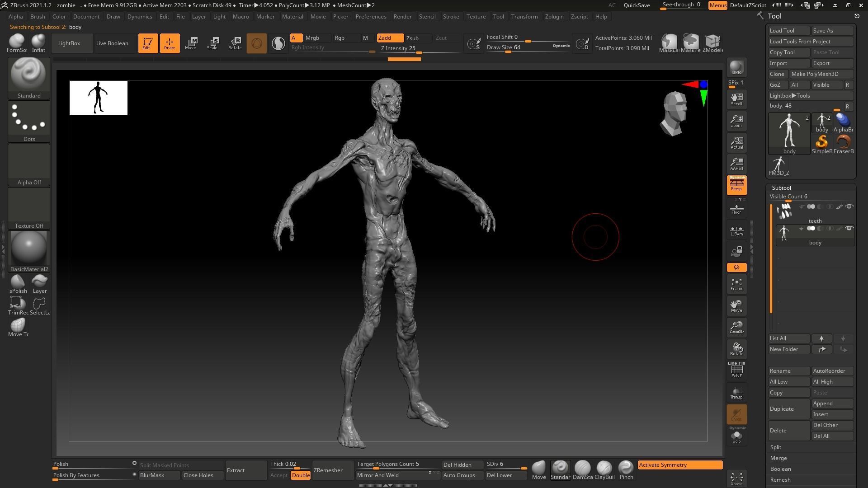Click the ZRemesher button

click(x=333, y=470)
